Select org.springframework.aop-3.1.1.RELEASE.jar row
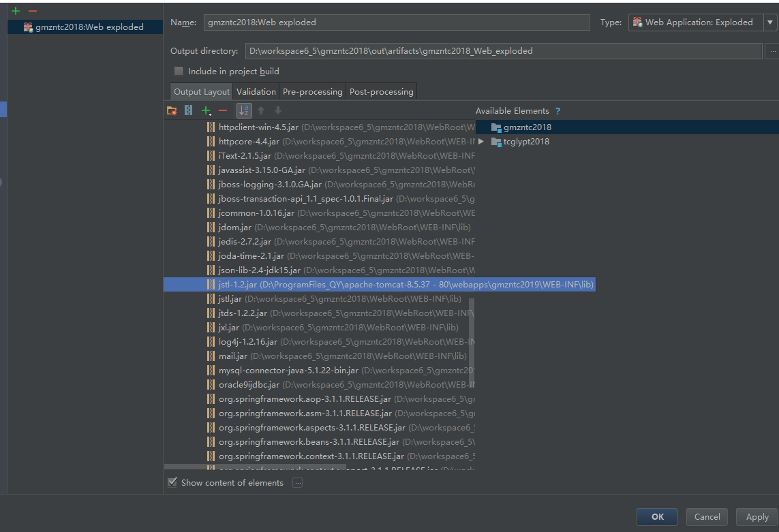 coord(320,399)
